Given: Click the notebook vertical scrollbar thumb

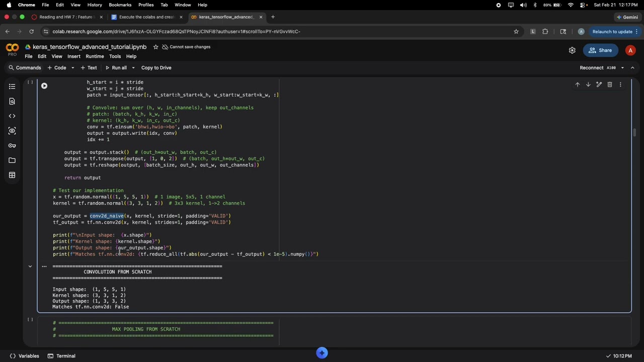Looking at the screenshot, I should tap(634, 132).
